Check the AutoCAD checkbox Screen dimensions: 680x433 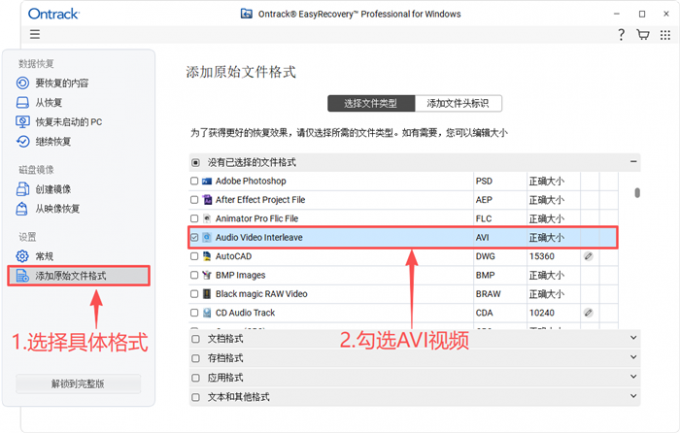click(x=194, y=256)
